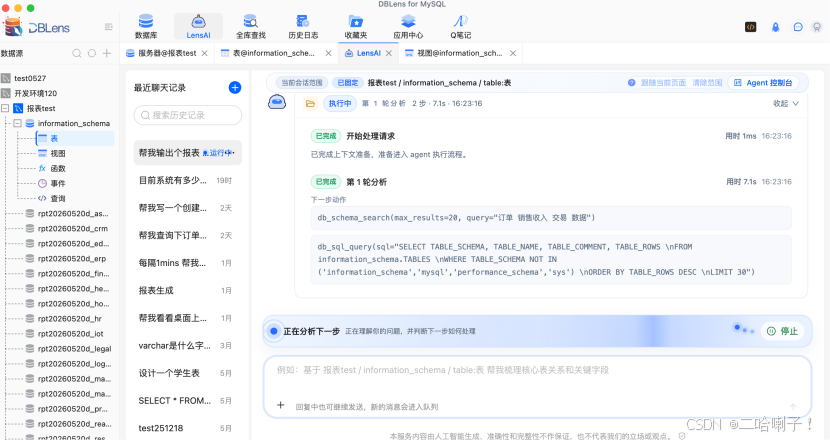Open chat '设计一个学生表'
This screenshot has height=440, width=830.
pos(188,373)
